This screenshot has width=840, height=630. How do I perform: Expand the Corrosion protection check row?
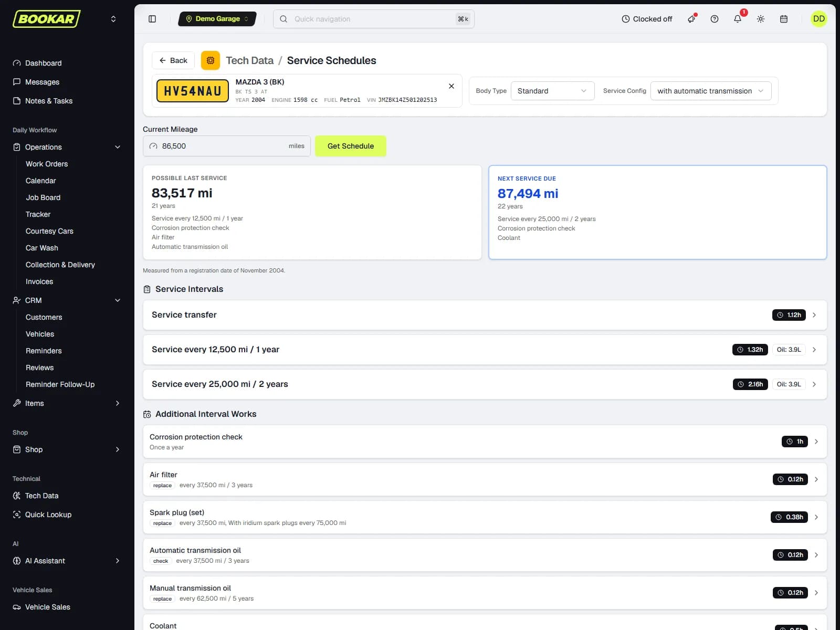click(x=485, y=442)
